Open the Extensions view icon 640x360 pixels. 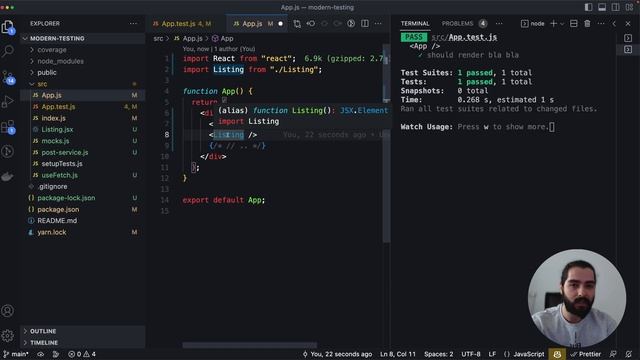8,127
